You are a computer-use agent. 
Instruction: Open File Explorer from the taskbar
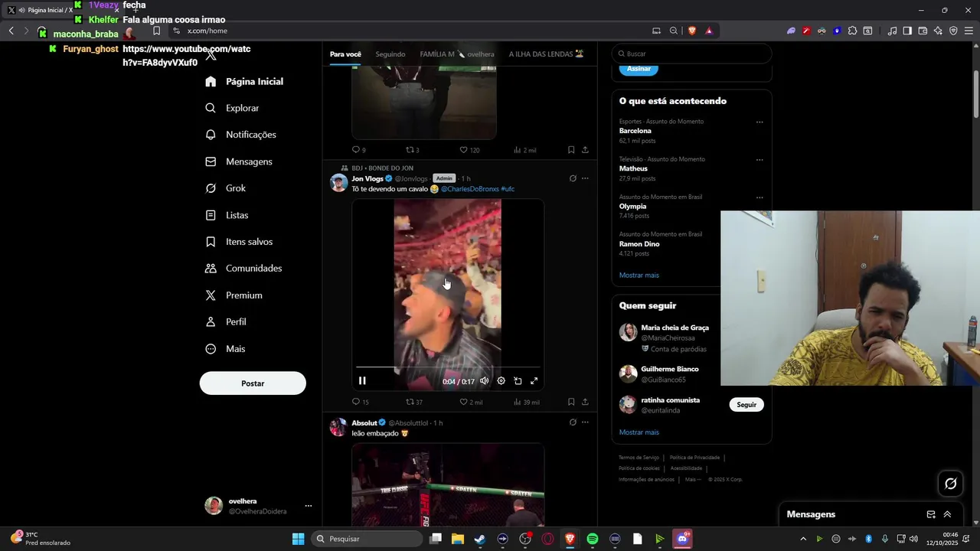(x=458, y=539)
